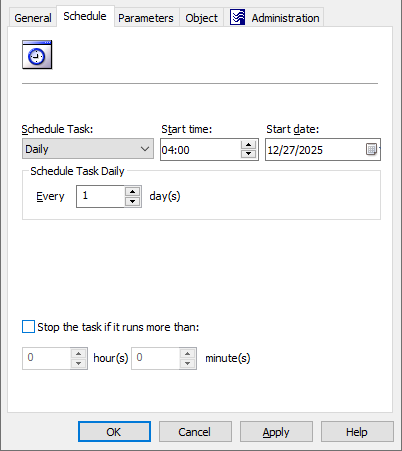402x451 pixels.
Task: Switch to the General tab
Action: [x=33, y=18]
